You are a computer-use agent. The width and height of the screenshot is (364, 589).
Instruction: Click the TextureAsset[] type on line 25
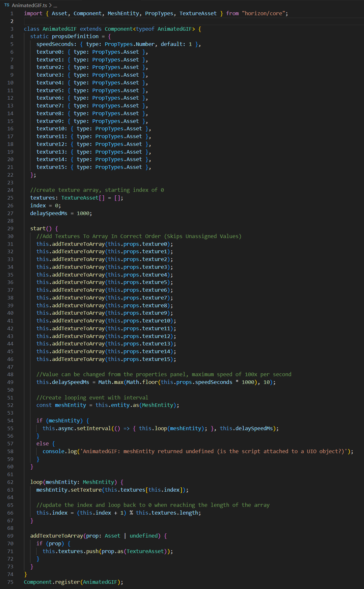pyautogui.click(x=83, y=198)
